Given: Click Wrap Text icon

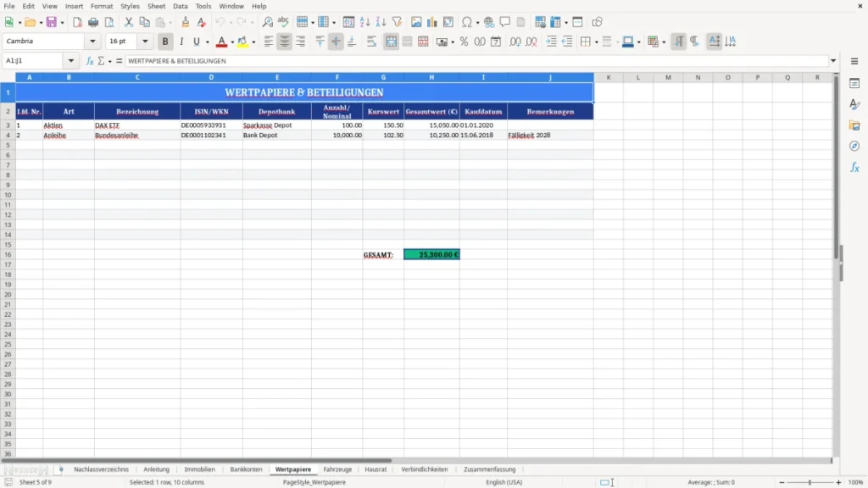Looking at the screenshot, I should (x=371, y=42).
